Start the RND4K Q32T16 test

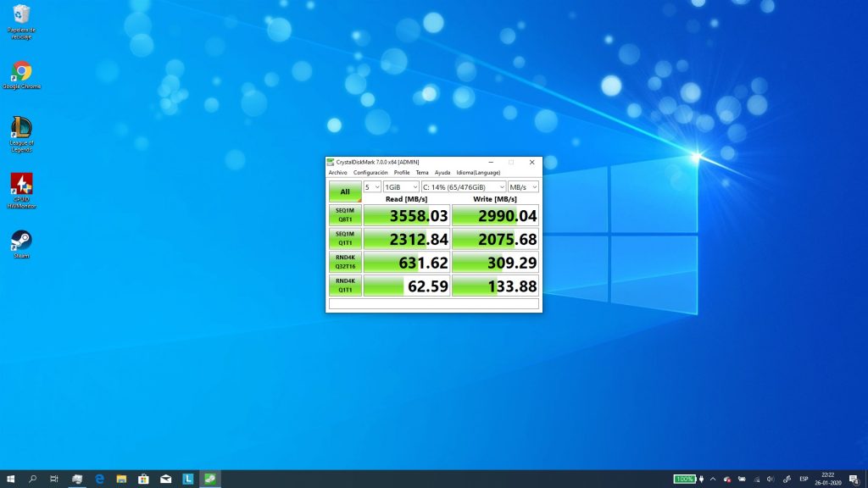click(x=345, y=262)
